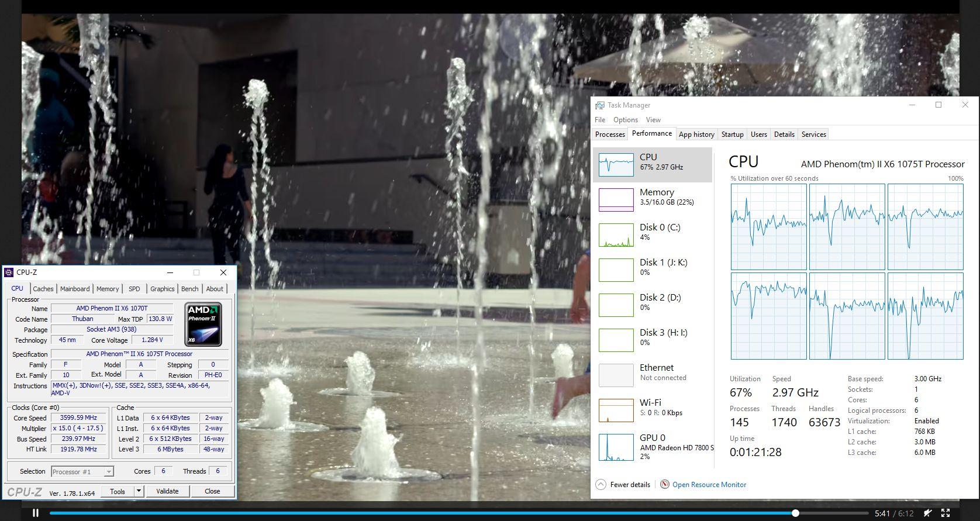Open the Memory tab in CPU-Z
980x521 pixels.
pos(108,289)
